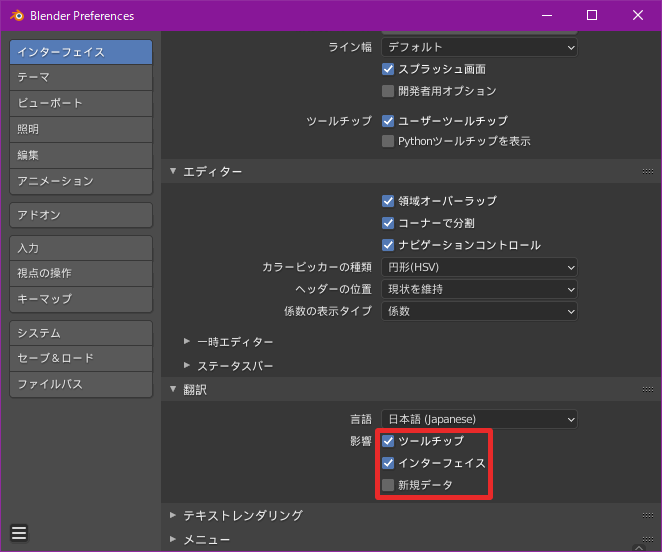Collapse the エディター panel
The height and width of the screenshot is (552, 662).
(x=173, y=171)
